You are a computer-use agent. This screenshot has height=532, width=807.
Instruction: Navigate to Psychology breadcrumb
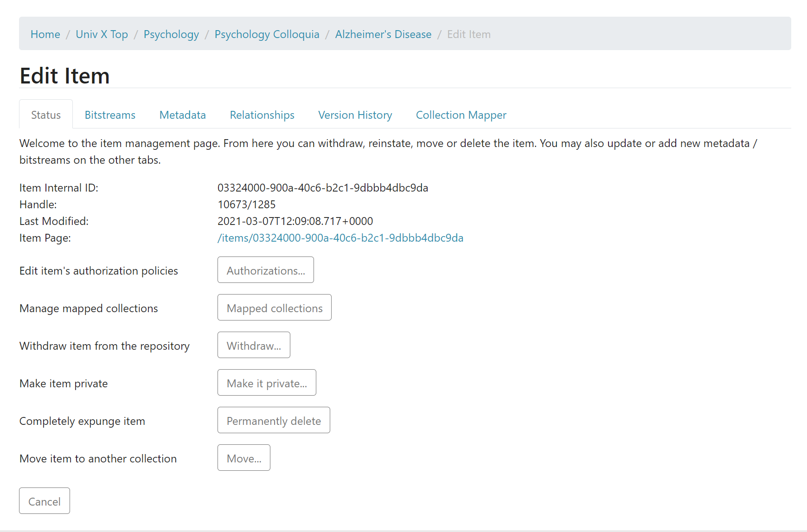171,34
